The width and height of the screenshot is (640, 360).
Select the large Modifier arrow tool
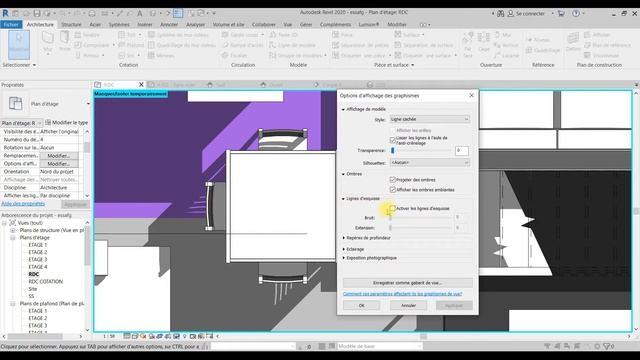[x=19, y=45]
